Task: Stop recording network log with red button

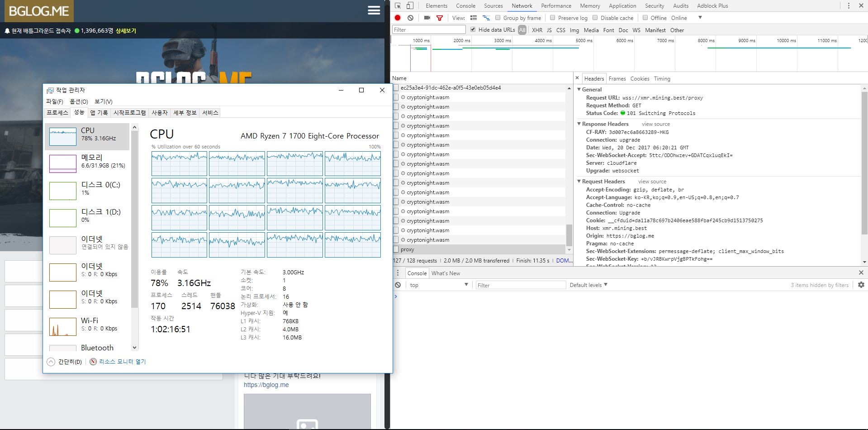Action: (398, 18)
